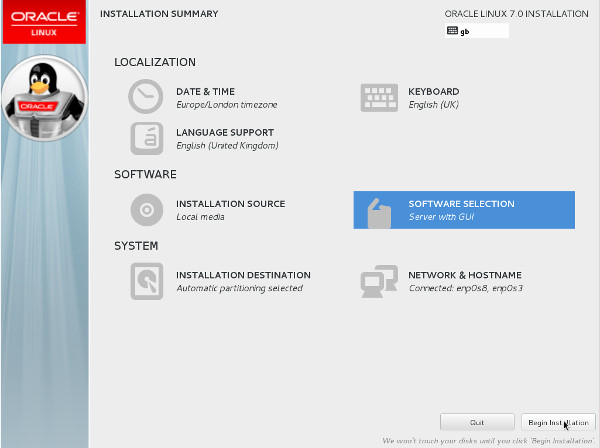The image size is (600, 448).
Task: Click 'Automatic partitioning selected' text
Action: [x=240, y=288]
